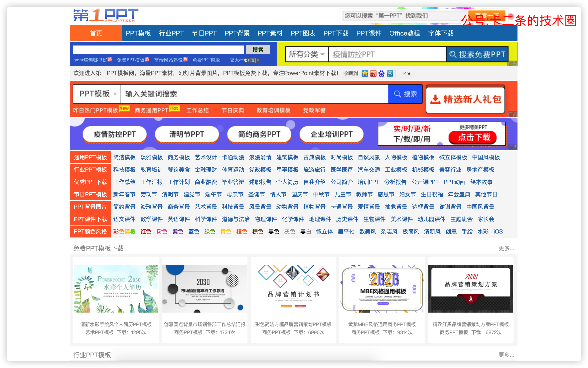Click the 首页 home tab

(x=96, y=33)
